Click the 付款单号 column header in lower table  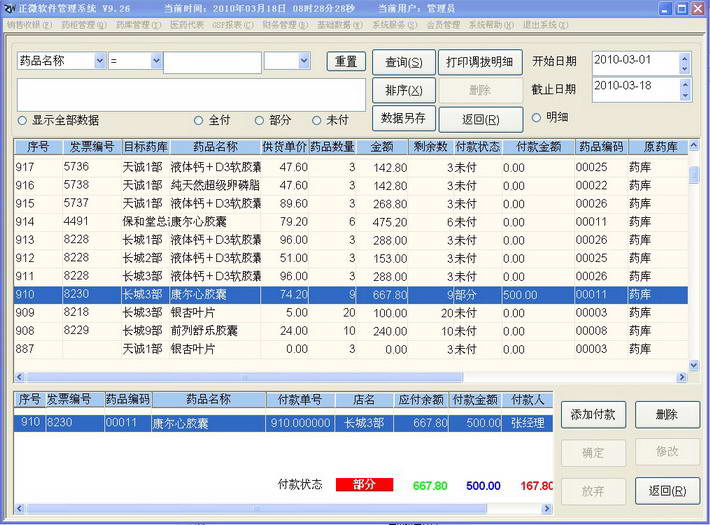pyautogui.click(x=300, y=400)
